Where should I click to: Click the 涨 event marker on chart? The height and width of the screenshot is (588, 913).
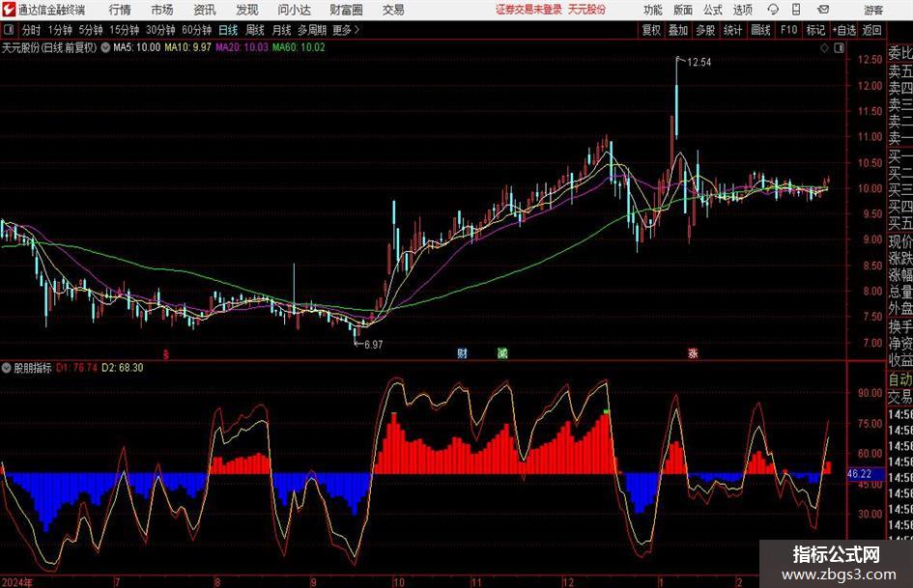[x=693, y=352]
